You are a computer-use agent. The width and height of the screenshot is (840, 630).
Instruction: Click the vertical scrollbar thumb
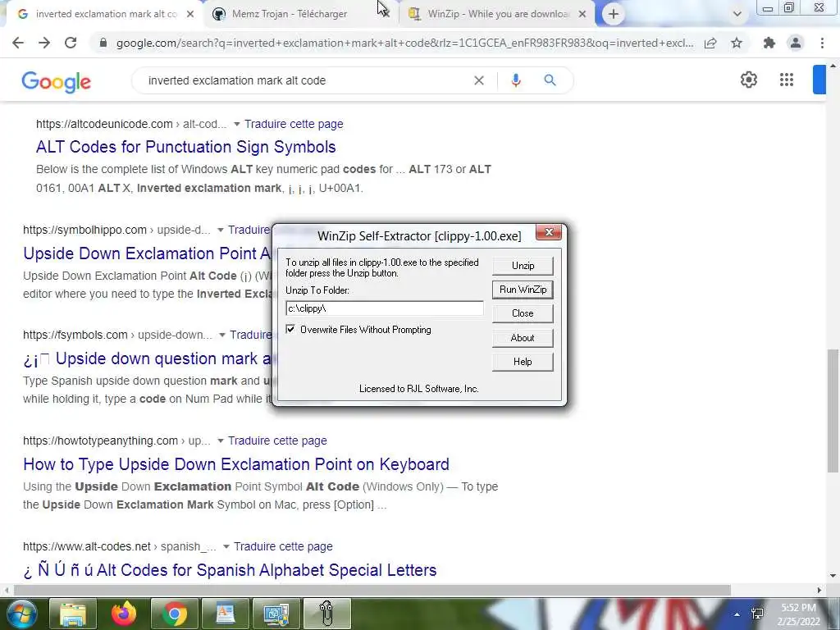[833, 411]
